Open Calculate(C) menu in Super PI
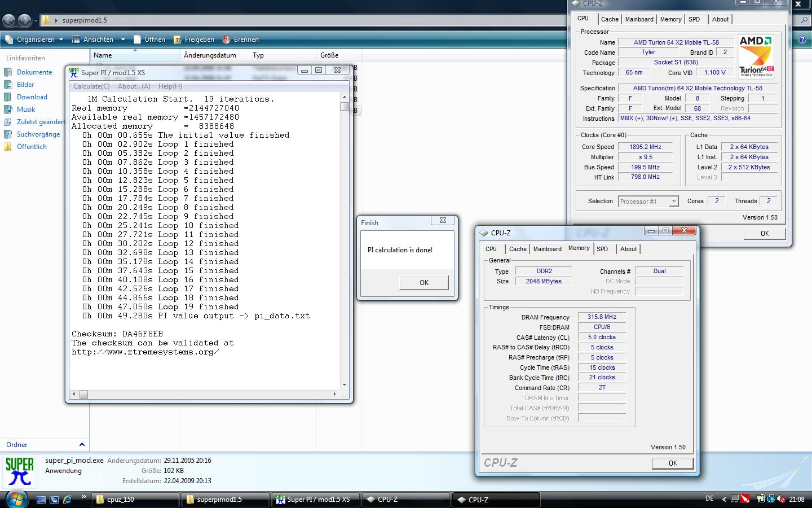This screenshot has height=508, width=812. [91, 86]
